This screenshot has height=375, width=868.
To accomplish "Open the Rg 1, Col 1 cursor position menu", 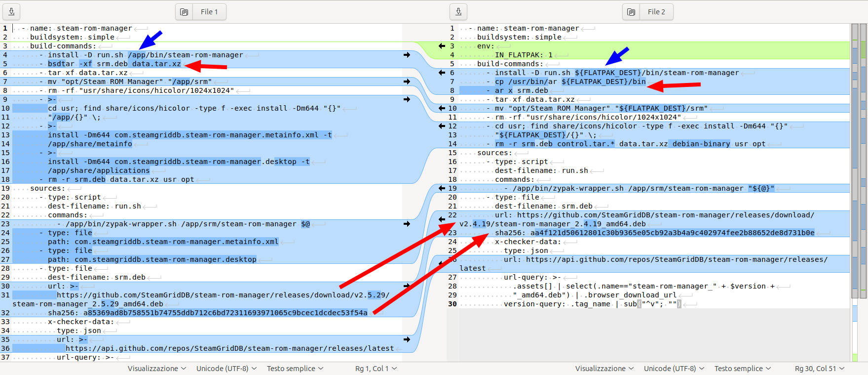I will pyautogui.click(x=376, y=369).
